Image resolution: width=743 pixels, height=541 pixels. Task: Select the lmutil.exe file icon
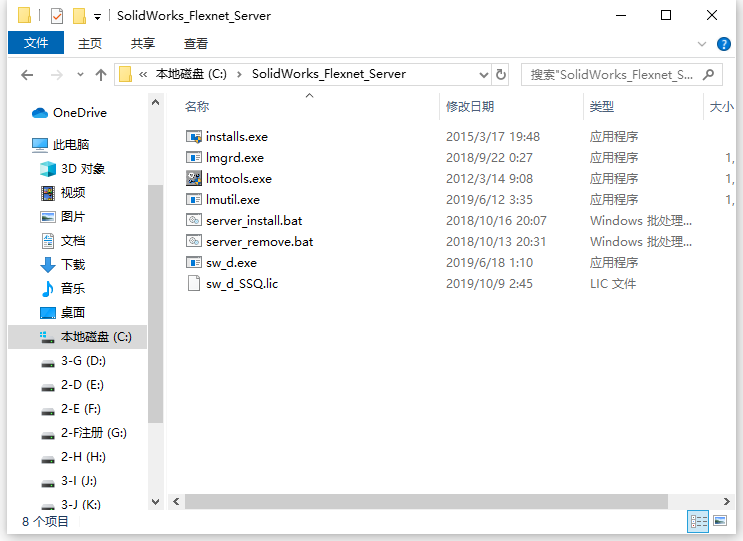(193, 199)
